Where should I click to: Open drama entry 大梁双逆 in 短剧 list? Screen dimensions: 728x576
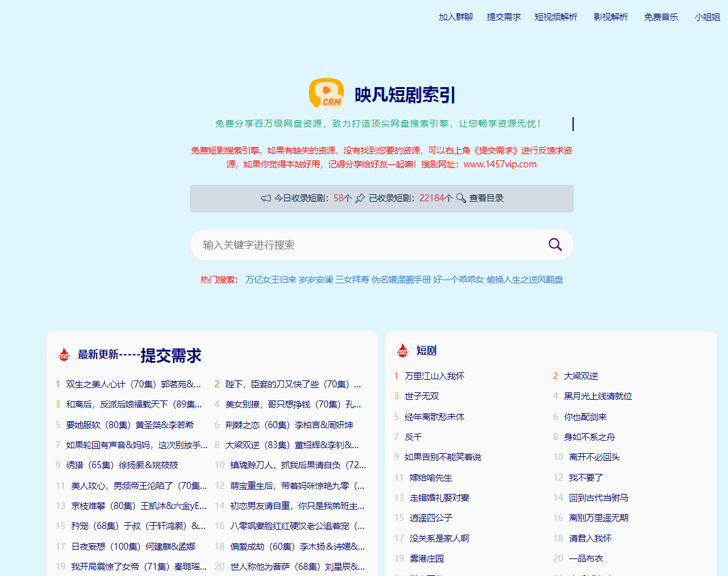coord(582,375)
